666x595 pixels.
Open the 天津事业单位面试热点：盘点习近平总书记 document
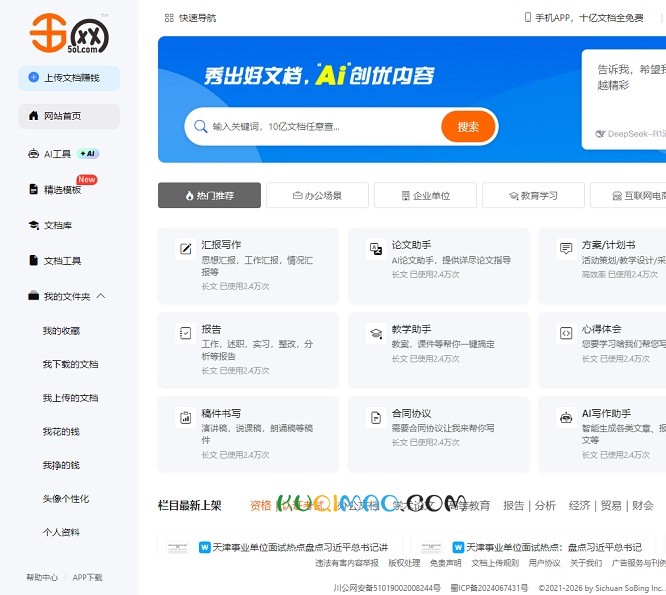(554, 547)
